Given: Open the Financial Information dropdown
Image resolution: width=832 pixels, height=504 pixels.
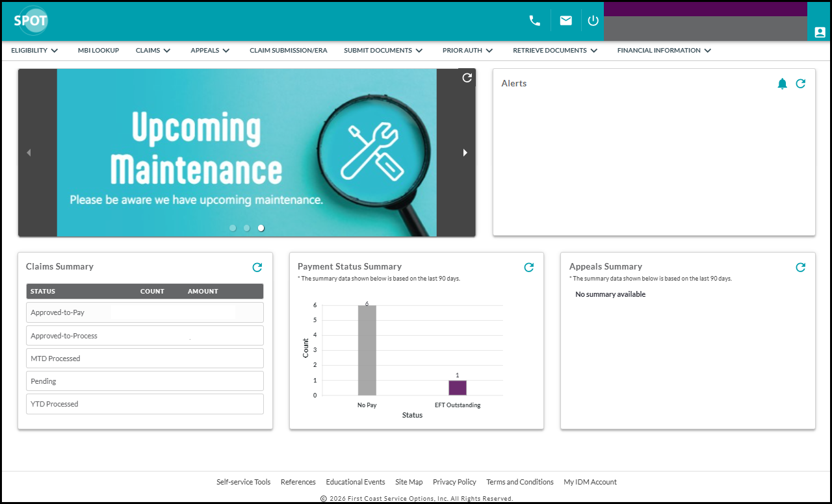Looking at the screenshot, I should (664, 51).
